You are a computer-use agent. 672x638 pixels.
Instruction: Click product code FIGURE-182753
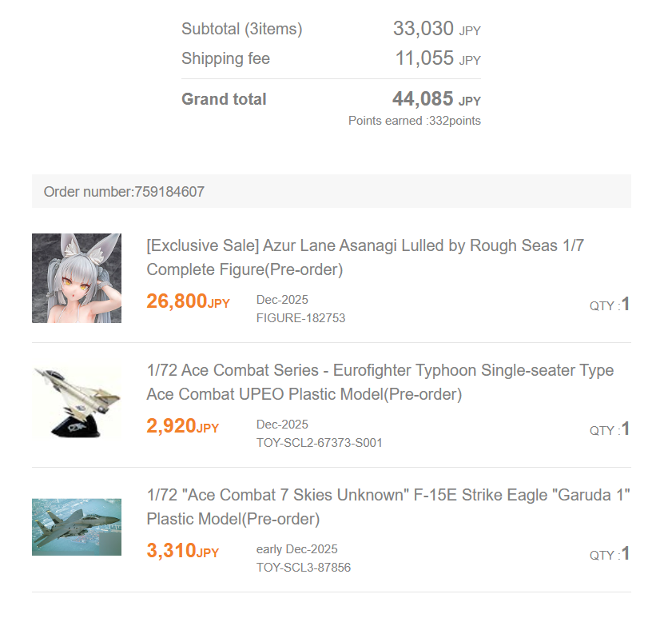(x=300, y=318)
